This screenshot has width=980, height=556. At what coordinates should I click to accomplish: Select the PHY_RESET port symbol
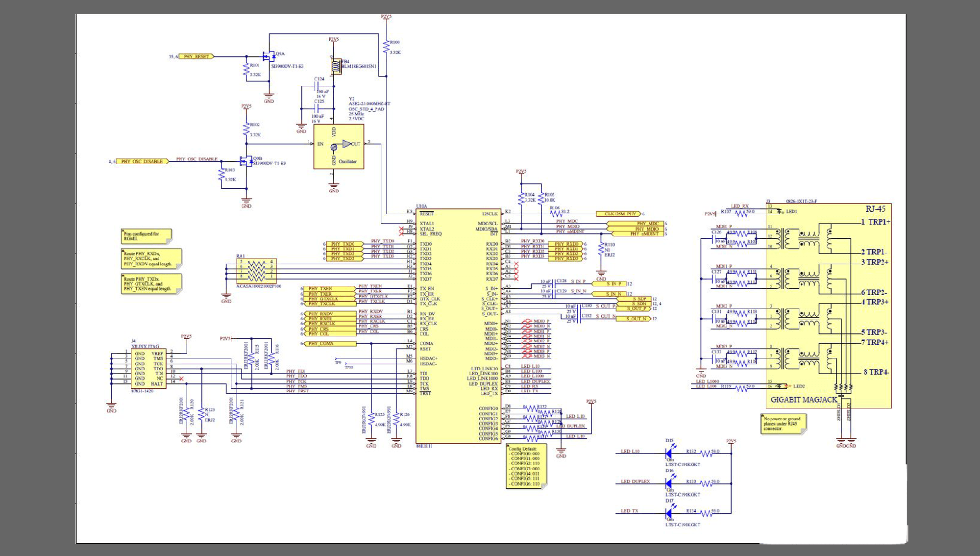(196, 56)
